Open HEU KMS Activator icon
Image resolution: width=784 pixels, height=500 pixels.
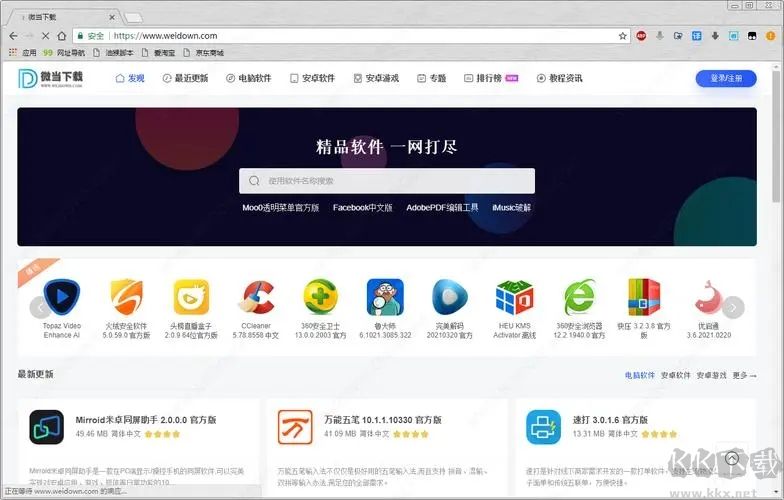pyautogui.click(x=514, y=297)
